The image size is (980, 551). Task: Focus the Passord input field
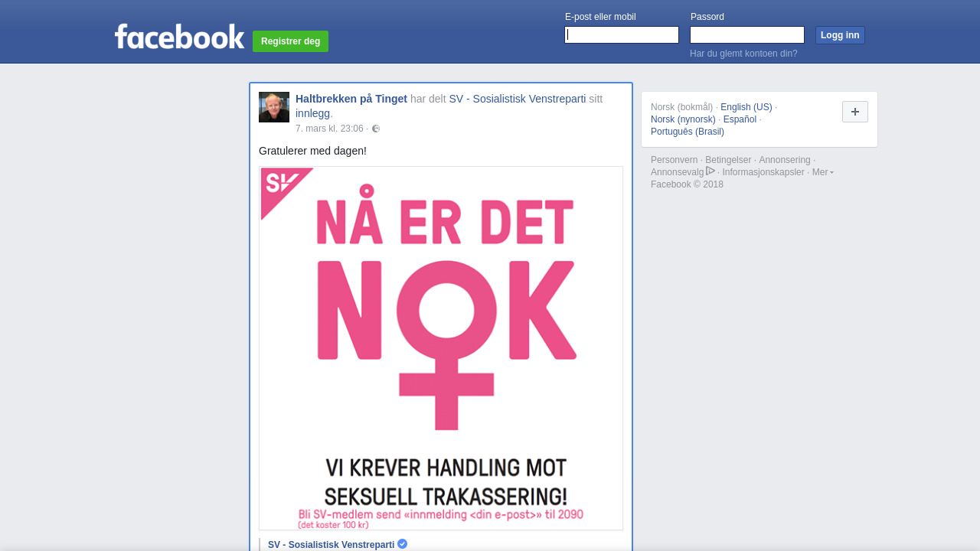point(747,35)
